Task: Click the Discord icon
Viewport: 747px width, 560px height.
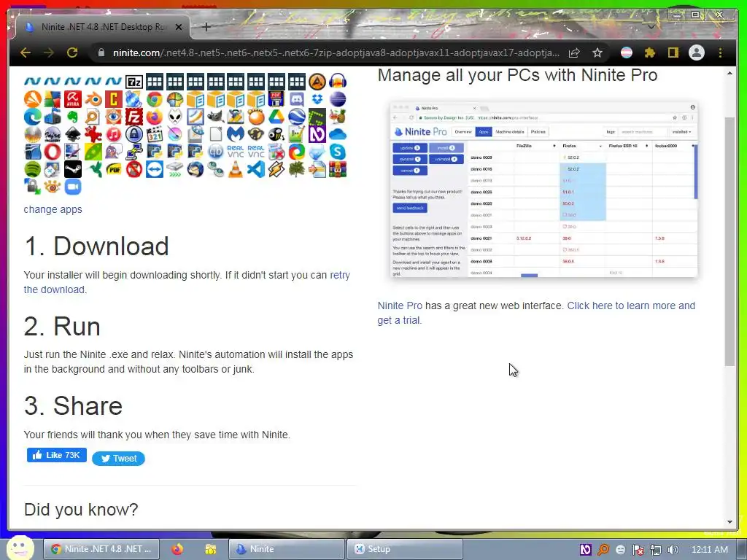Action: [297, 99]
